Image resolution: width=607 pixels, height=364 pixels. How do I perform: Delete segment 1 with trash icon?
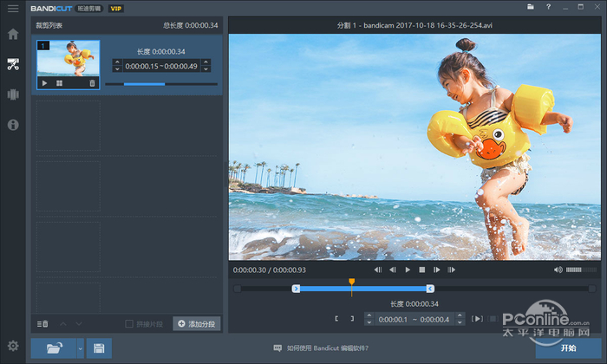point(92,83)
